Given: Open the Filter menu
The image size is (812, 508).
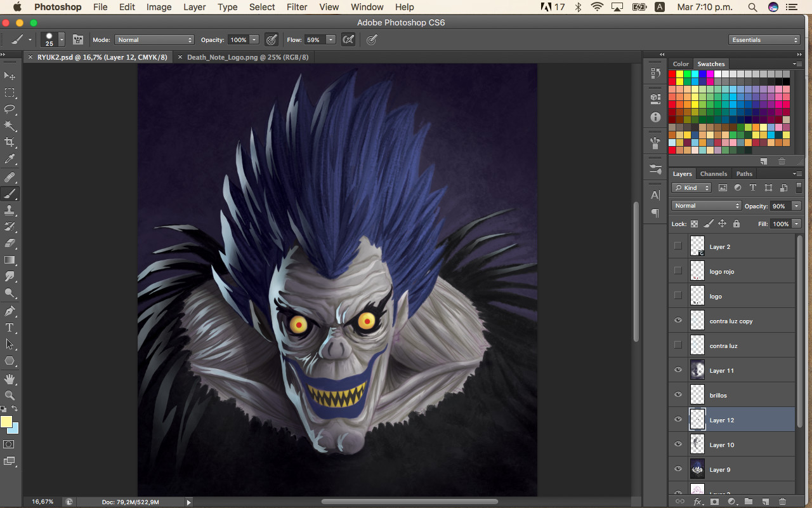Looking at the screenshot, I should point(297,7).
